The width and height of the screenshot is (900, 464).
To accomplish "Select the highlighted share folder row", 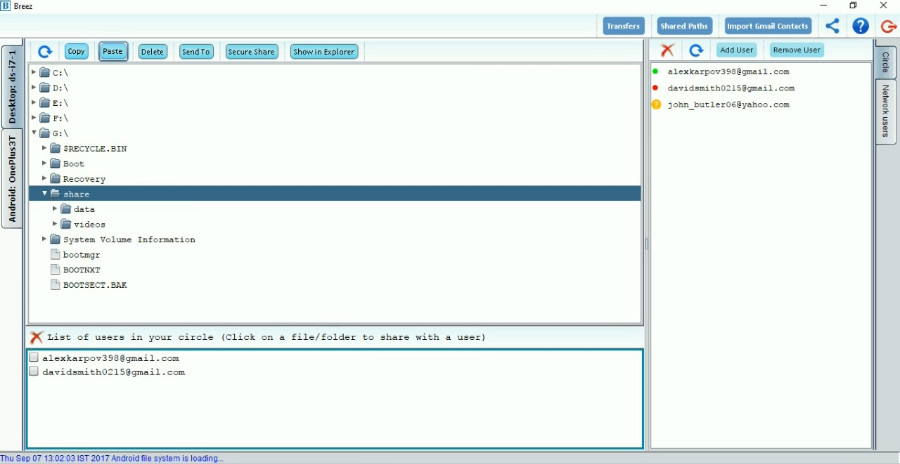I will point(335,194).
